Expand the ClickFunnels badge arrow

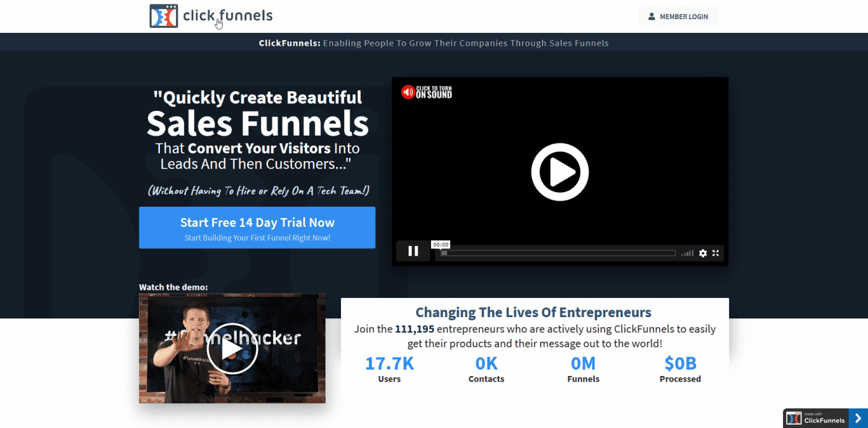pyautogui.click(x=858, y=418)
